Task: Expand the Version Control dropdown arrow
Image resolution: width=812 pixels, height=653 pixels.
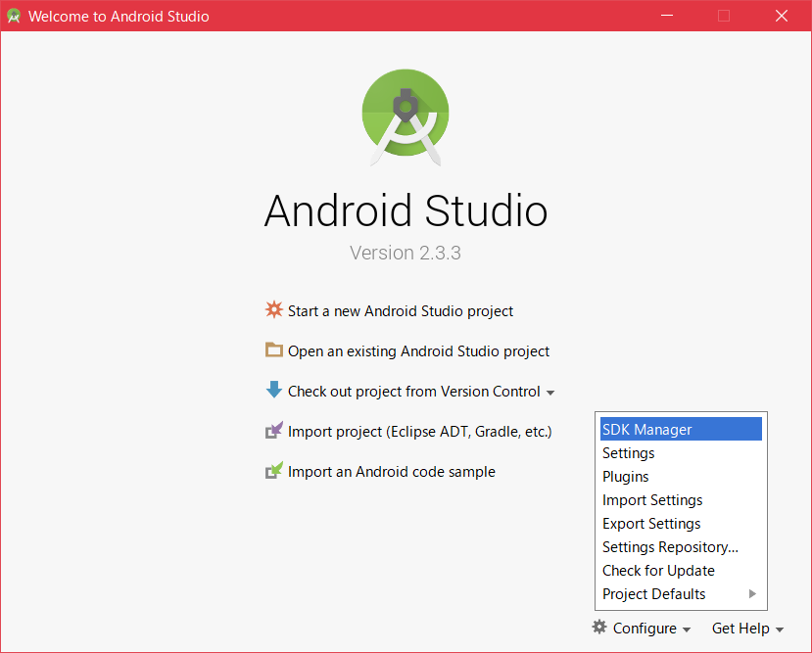Action: tap(550, 393)
